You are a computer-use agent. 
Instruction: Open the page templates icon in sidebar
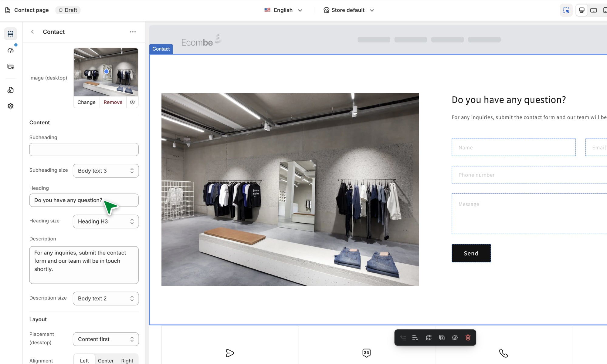click(11, 66)
